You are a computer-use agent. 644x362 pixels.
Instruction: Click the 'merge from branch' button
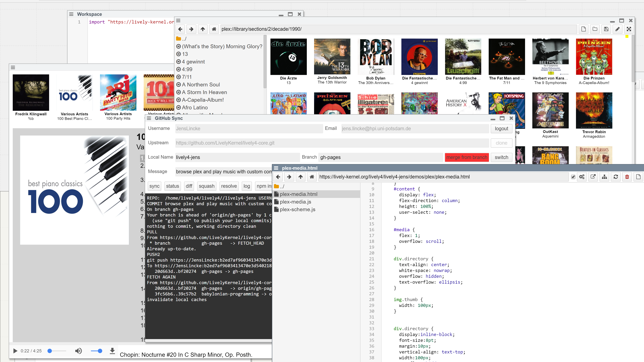click(466, 157)
